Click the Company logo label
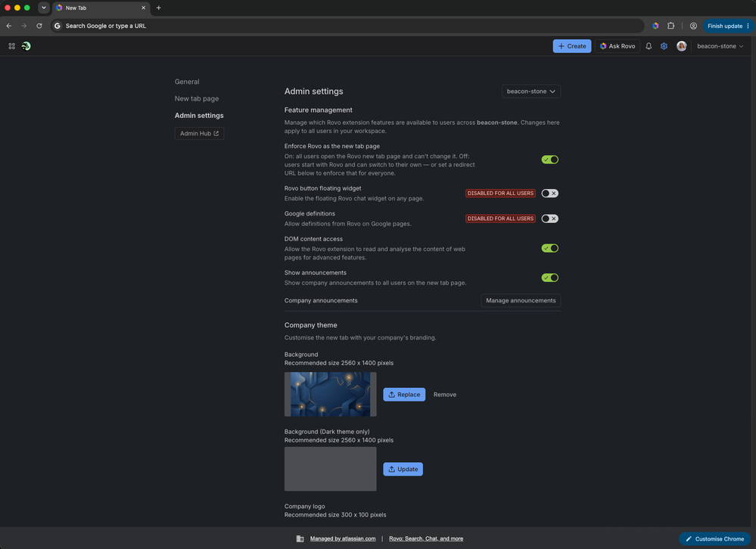 [x=305, y=507]
